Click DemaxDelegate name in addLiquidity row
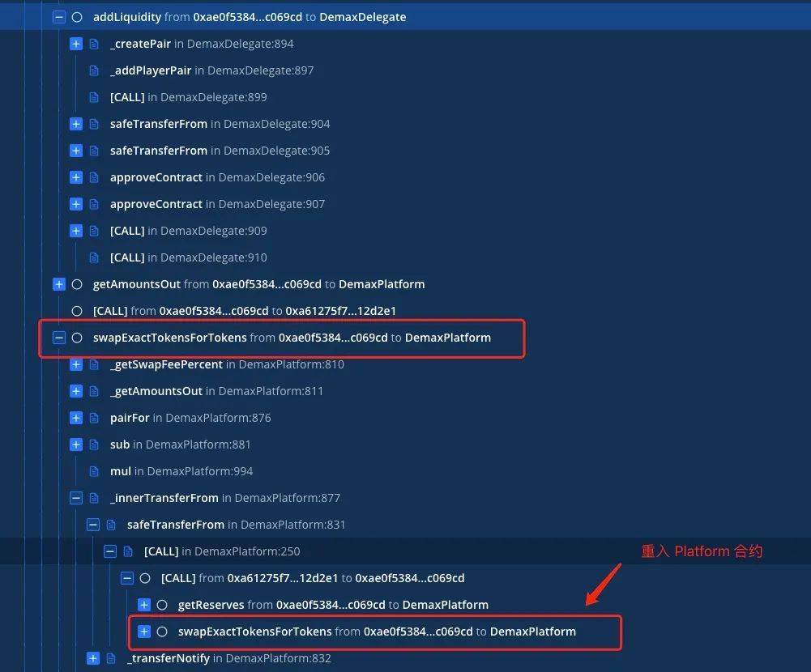 coord(363,17)
